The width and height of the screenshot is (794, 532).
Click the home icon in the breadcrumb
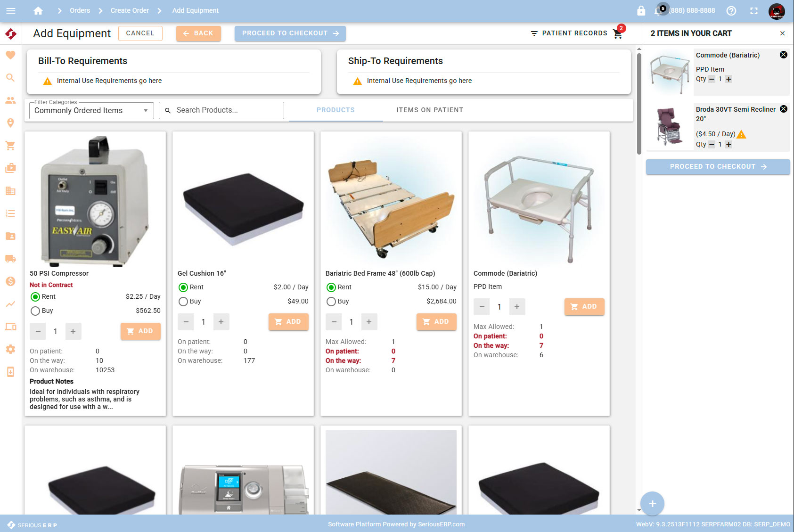coord(38,10)
